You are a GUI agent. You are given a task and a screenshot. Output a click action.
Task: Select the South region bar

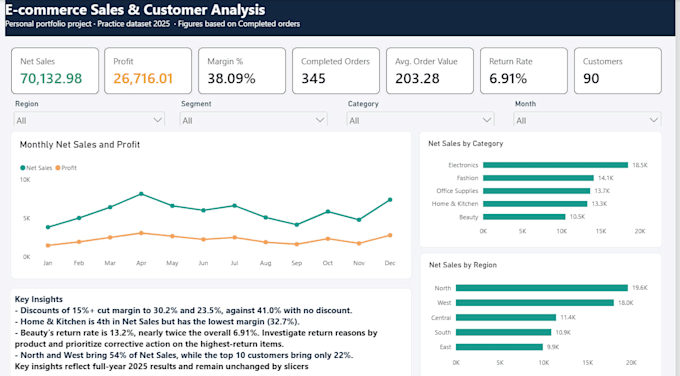point(503,332)
